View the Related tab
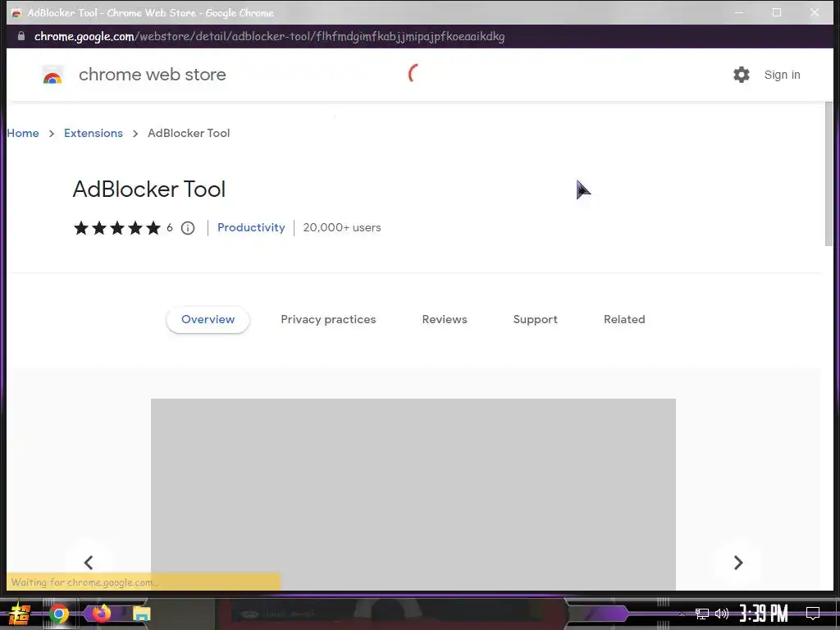 [624, 319]
